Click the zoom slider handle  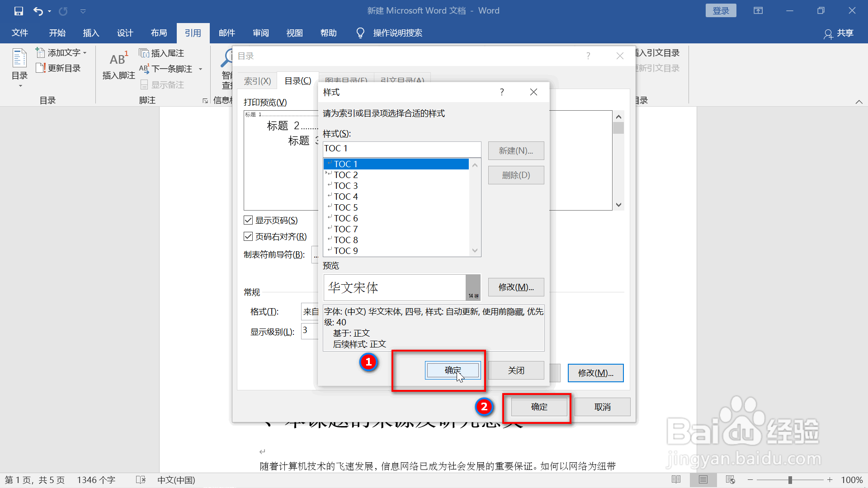790,480
